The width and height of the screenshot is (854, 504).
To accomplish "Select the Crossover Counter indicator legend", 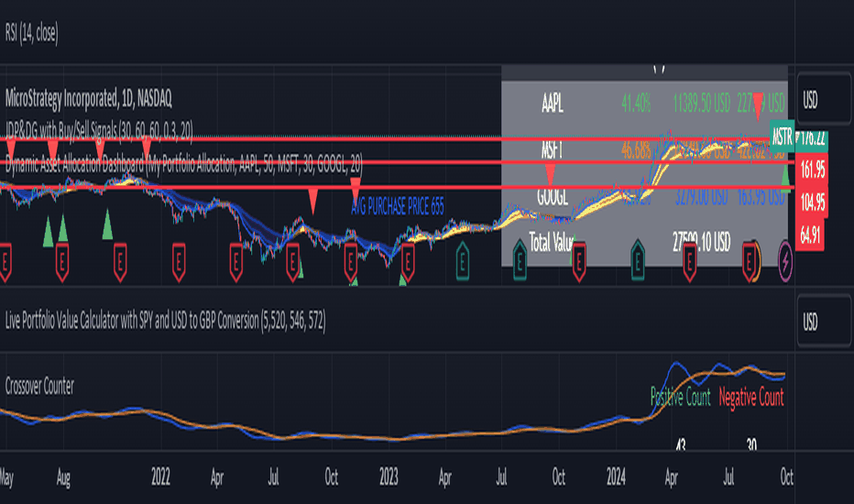I will (x=39, y=387).
